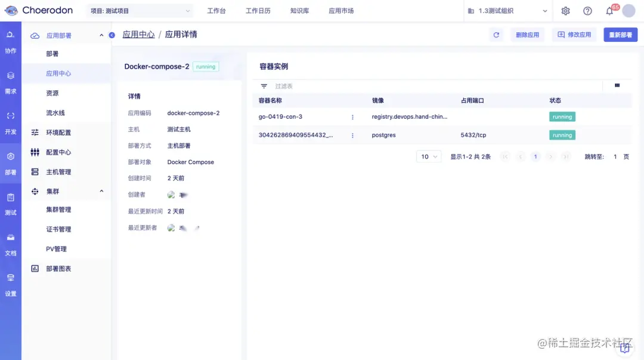Click the running badge beside Docker-compose-2
Image resolution: width=644 pixels, height=360 pixels.
point(206,67)
